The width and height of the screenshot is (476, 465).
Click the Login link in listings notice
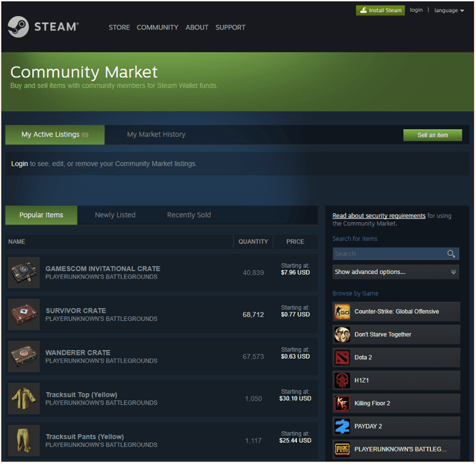pyautogui.click(x=20, y=164)
